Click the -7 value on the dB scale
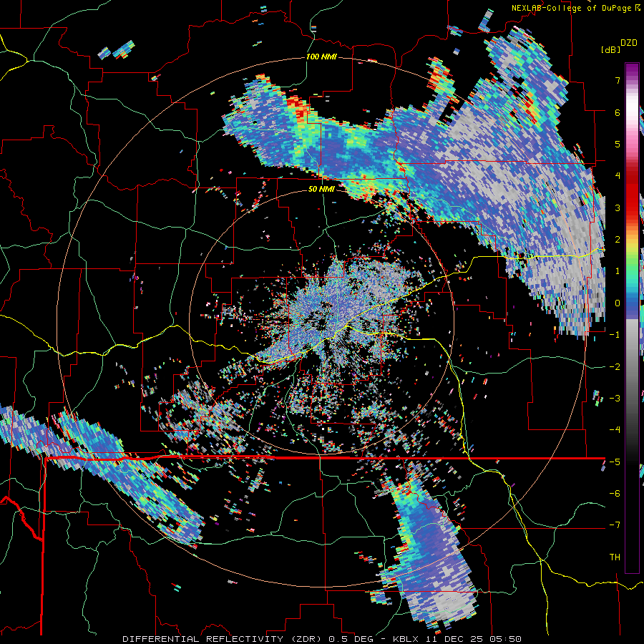 click(615, 525)
